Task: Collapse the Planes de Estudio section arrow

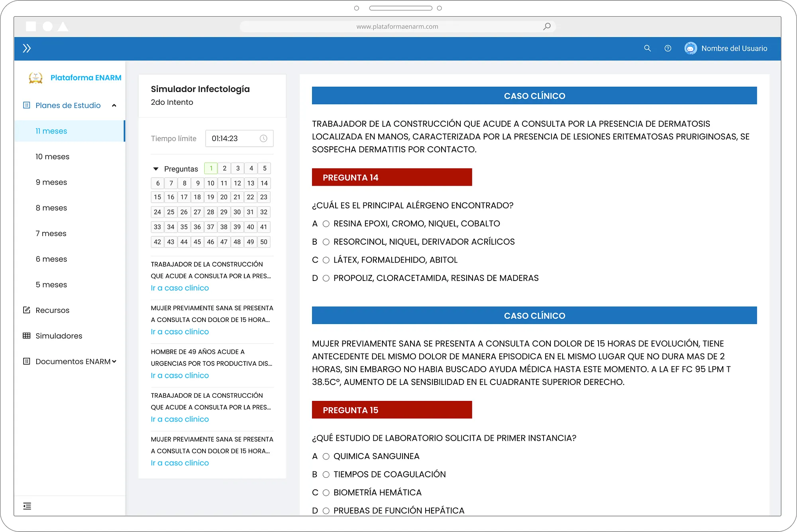Action: [114, 106]
